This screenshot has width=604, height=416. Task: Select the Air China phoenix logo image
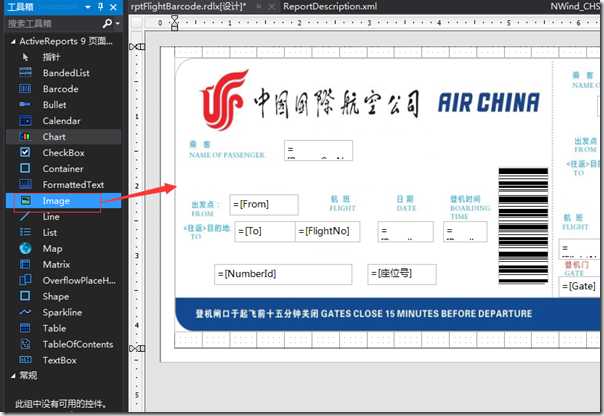(224, 99)
